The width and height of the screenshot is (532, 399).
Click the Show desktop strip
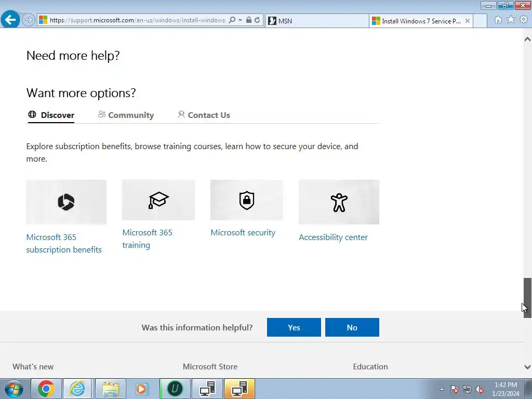(528, 389)
